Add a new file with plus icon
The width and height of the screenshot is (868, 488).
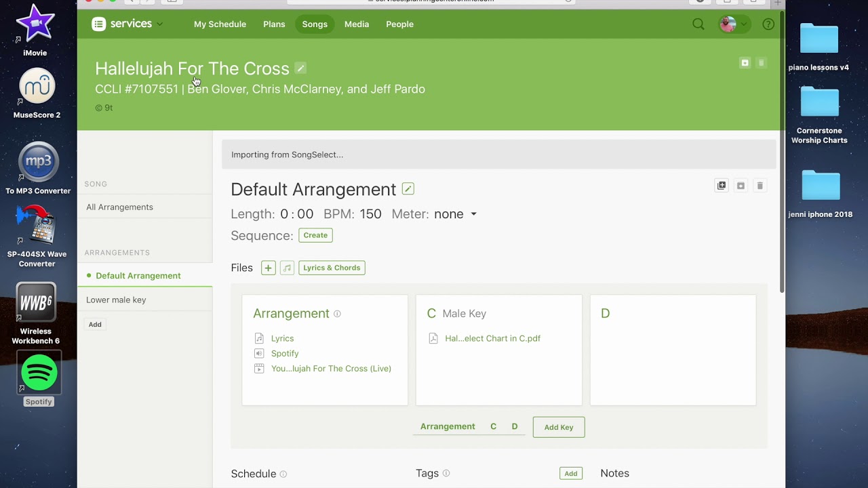pos(269,268)
